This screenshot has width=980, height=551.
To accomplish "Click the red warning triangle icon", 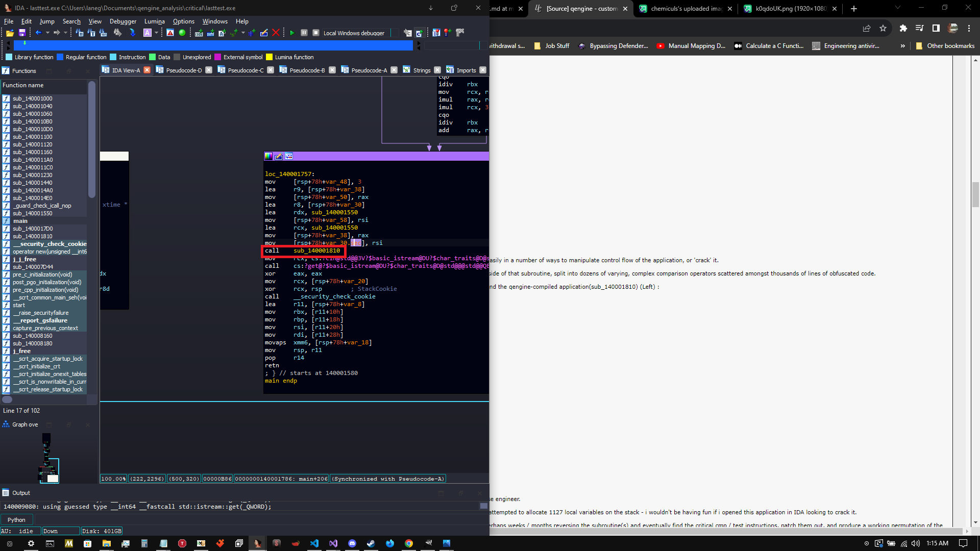I will [x=170, y=33].
